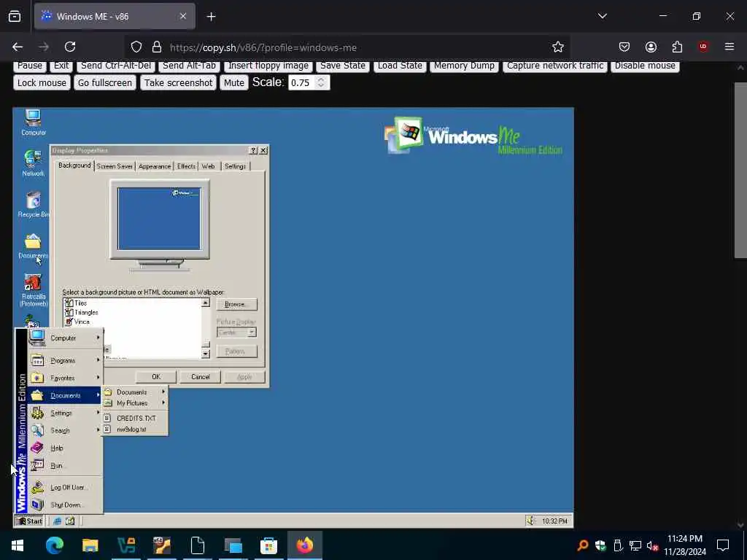Click Capture network traffic button

click(x=555, y=66)
